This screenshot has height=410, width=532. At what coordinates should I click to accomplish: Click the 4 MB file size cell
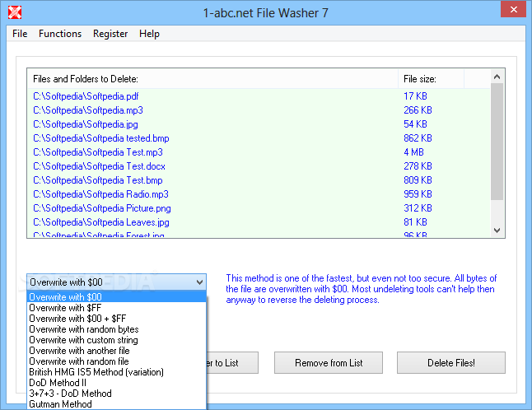[x=413, y=152]
